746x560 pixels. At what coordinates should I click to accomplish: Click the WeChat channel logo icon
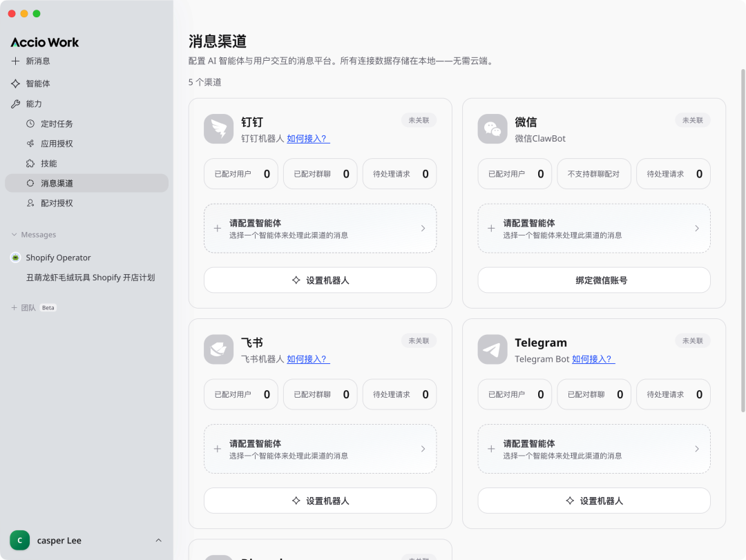pos(492,128)
